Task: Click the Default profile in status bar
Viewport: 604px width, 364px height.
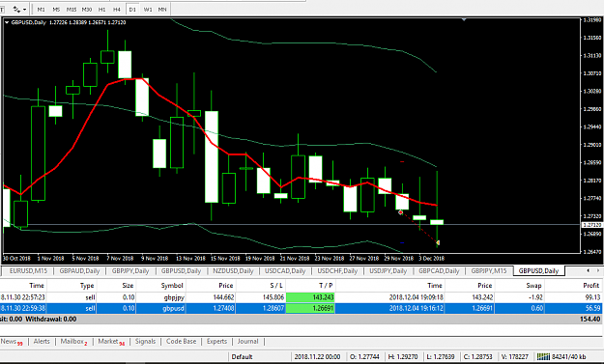Action: tap(242, 356)
